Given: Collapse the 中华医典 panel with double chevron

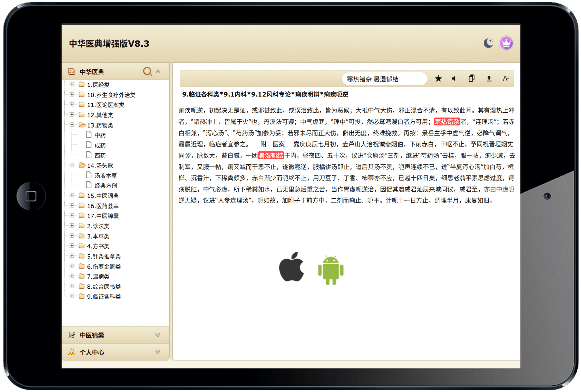Looking at the screenshot, I should click(x=158, y=71).
